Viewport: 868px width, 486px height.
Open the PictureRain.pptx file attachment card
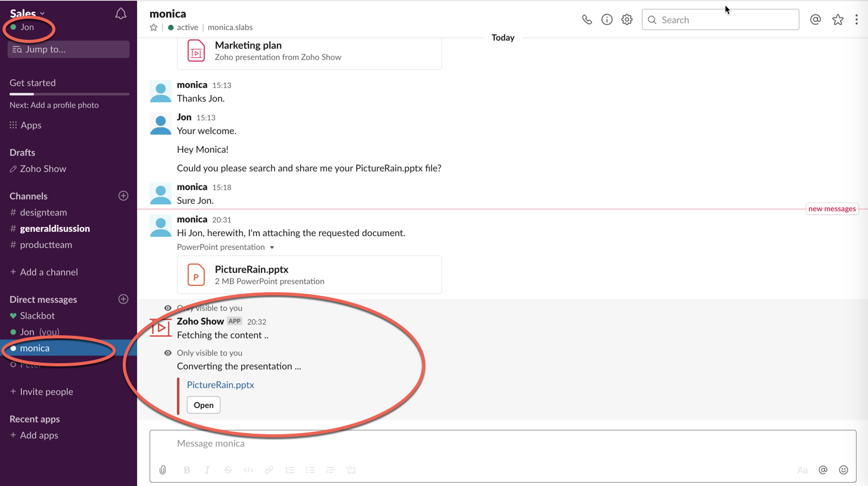click(x=309, y=275)
